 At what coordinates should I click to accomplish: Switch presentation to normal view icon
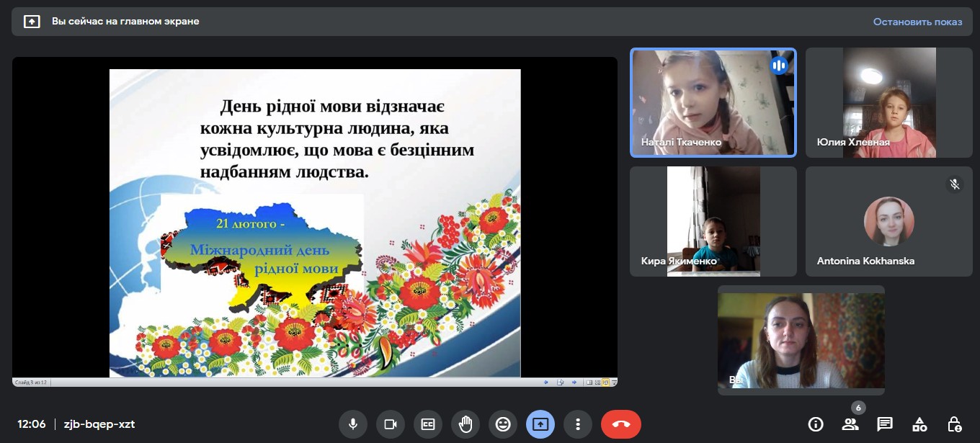click(x=589, y=382)
